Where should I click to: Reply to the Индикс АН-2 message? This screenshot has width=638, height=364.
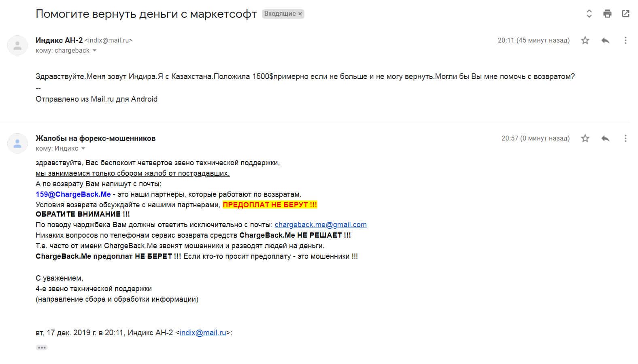click(605, 40)
